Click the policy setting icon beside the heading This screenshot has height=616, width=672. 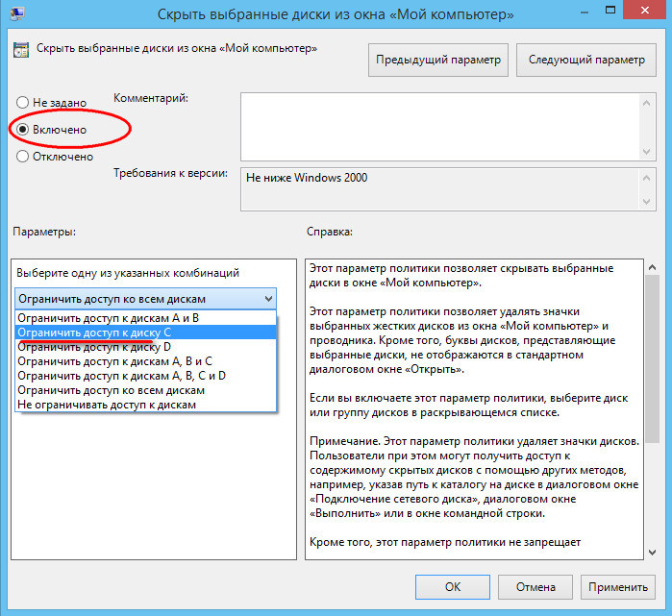[x=20, y=49]
